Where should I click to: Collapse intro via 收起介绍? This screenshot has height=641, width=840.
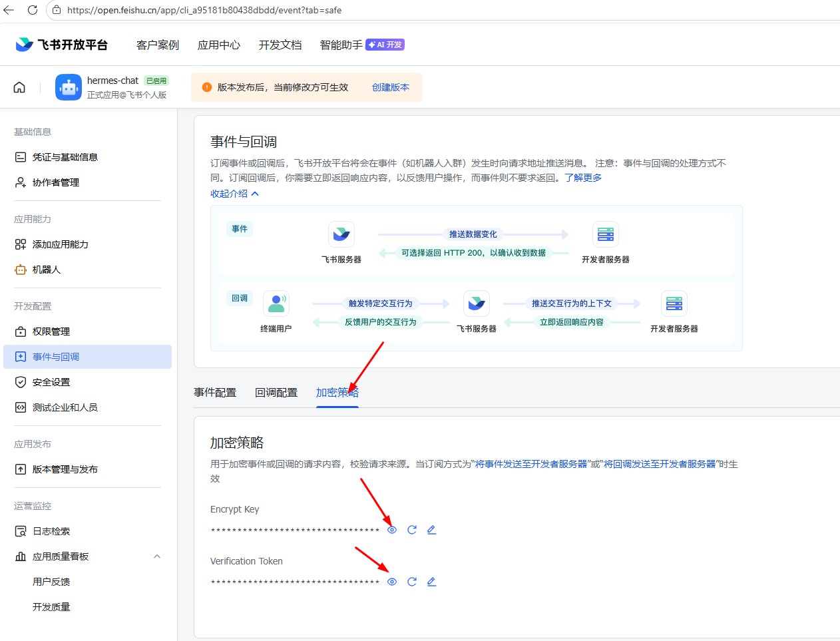[234, 194]
